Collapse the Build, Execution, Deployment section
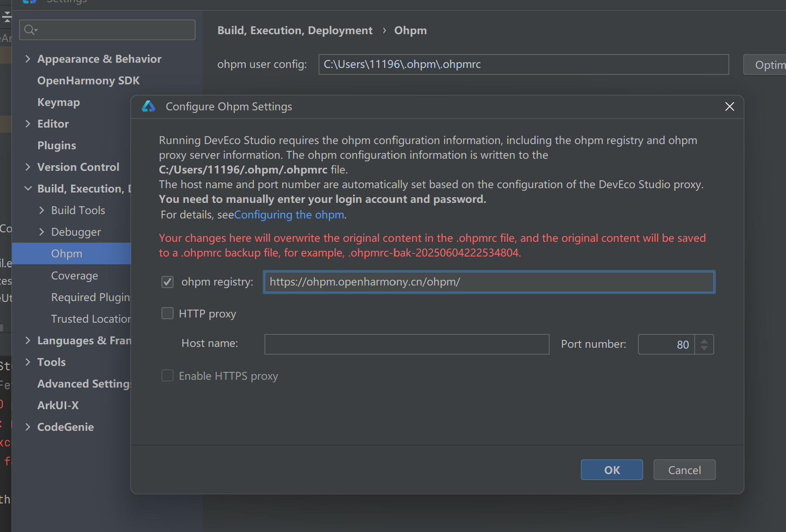The image size is (786, 532). (28, 189)
